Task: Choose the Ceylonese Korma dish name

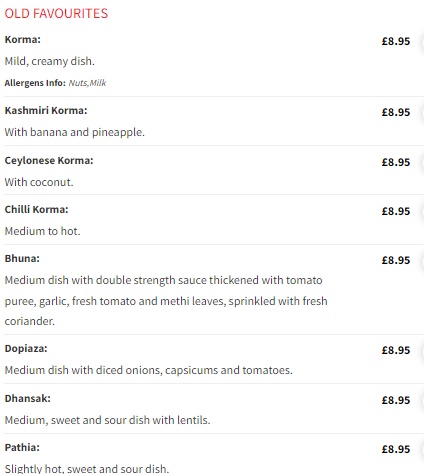Action: (x=49, y=161)
